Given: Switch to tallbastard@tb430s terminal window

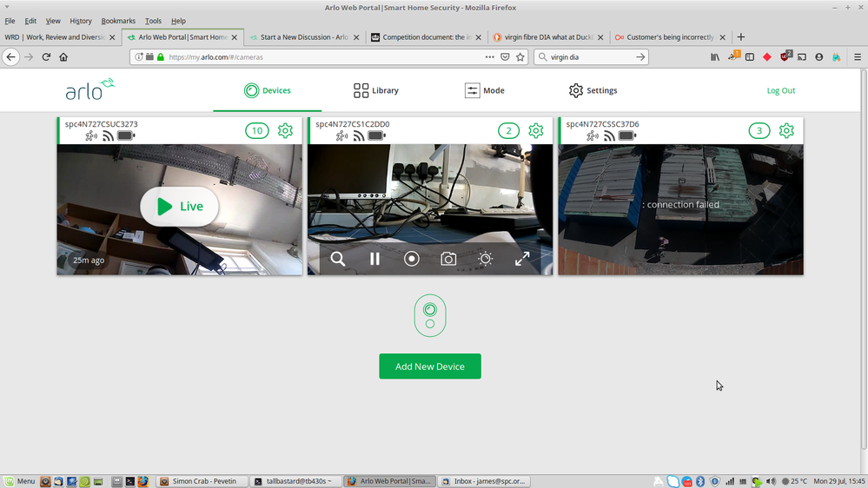Looking at the screenshot, I should [x=295, y=481].
